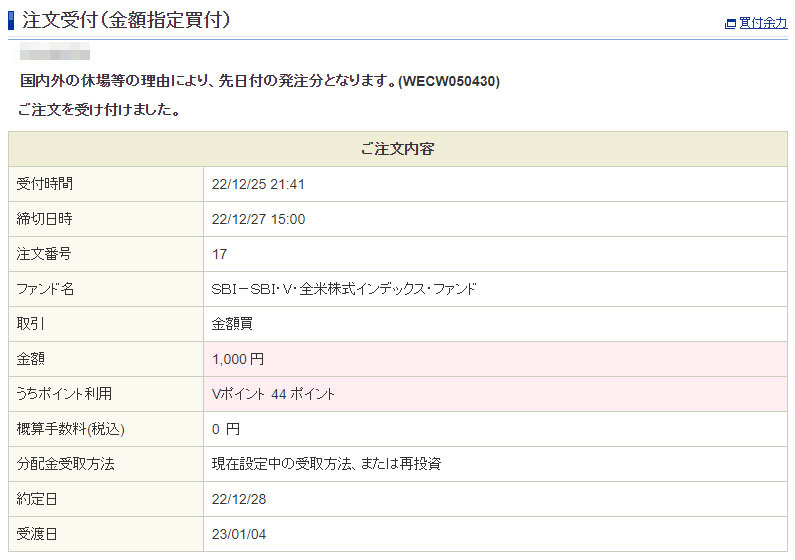
Task: Select the 受付時間 value 22/12/25 21:41
Action: [258, 184]
